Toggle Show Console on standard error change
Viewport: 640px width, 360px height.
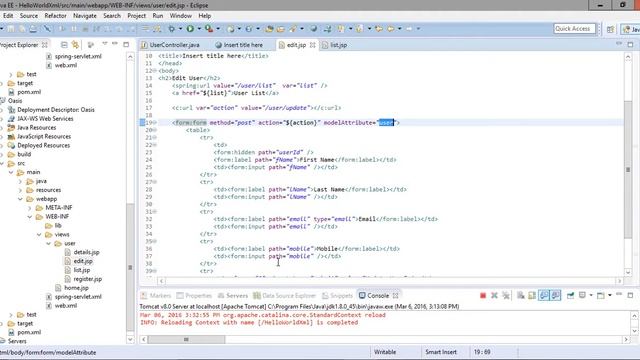pyautogui.click(x=556, y=295)
